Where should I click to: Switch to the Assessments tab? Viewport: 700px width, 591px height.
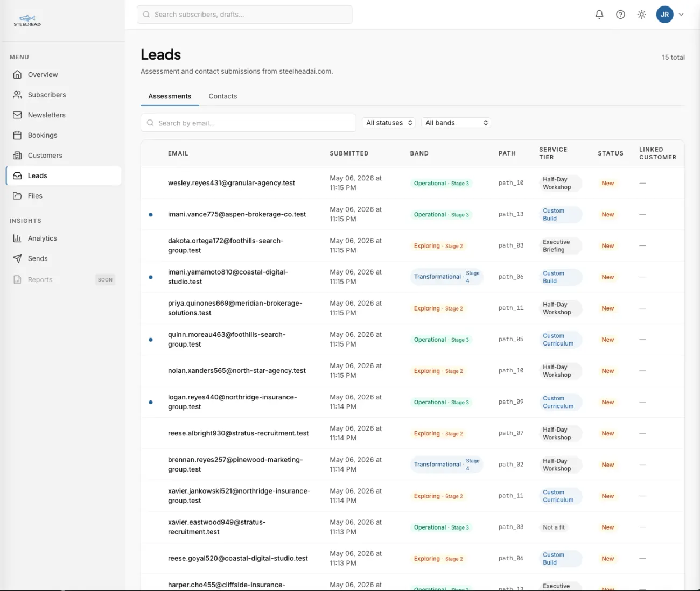point(170,96)
